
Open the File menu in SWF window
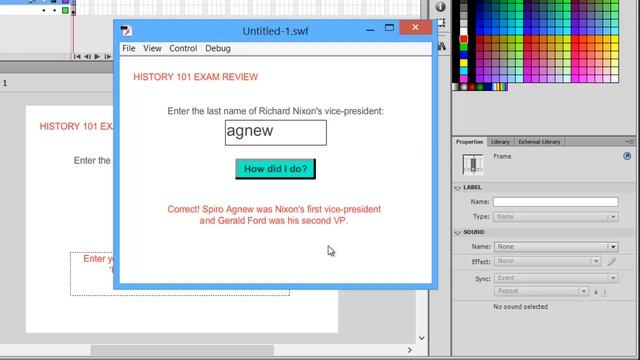point(129,48)
